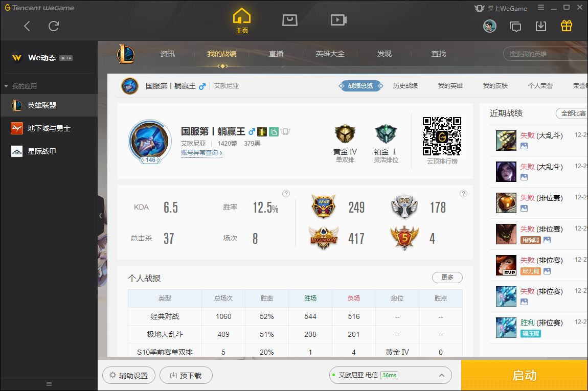Switch to the 查找 tab
588x391 pixels.
coord(439,54)
